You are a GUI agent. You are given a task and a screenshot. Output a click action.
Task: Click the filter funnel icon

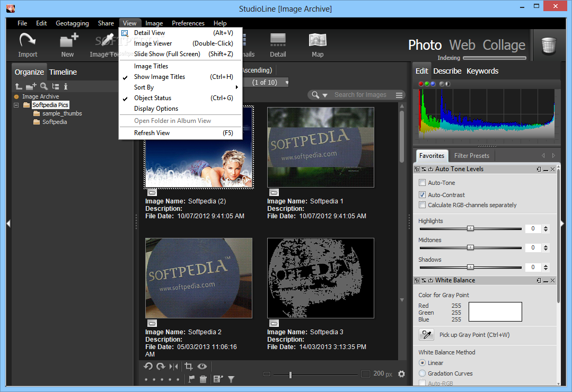tap(231, 379)
